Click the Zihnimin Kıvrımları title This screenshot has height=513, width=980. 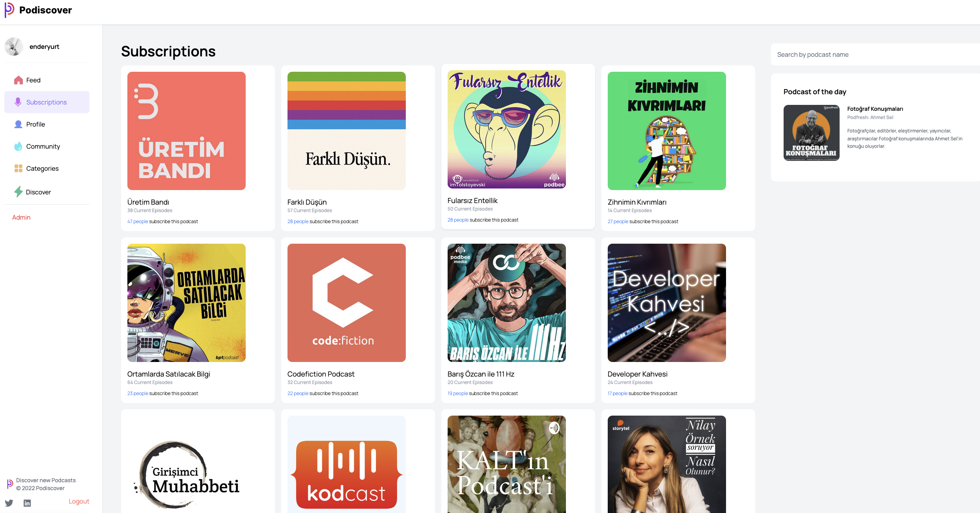click(x=637, y=202)
